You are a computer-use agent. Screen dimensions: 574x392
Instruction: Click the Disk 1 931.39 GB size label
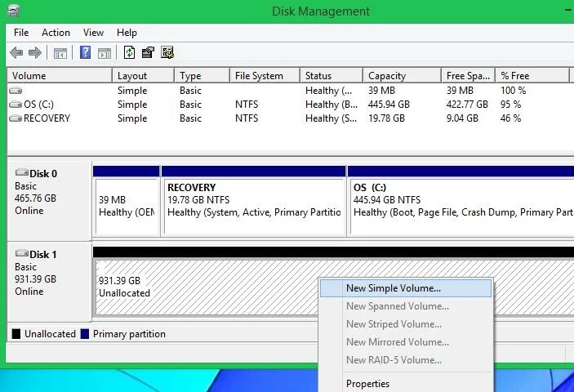click(x=35, y=279)
